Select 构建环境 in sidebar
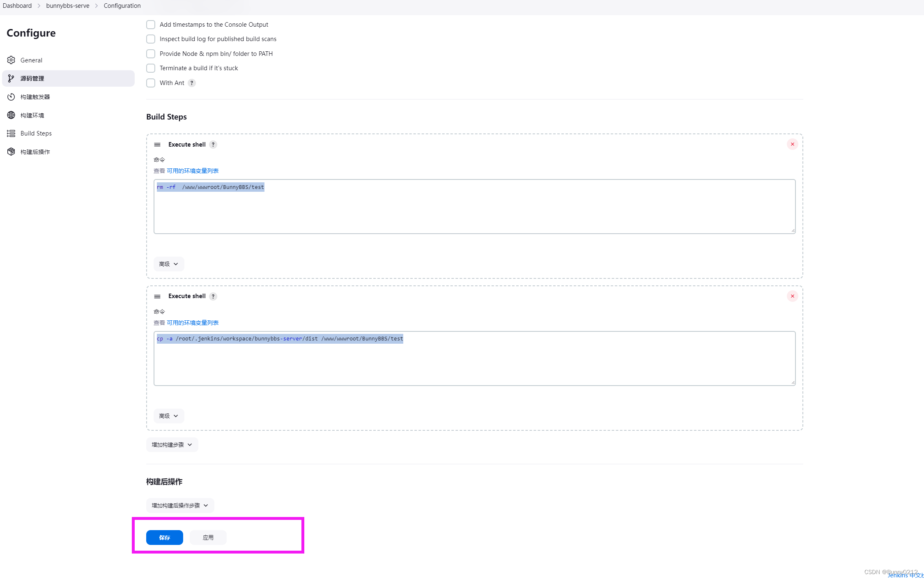 click(x=68, y=115)
